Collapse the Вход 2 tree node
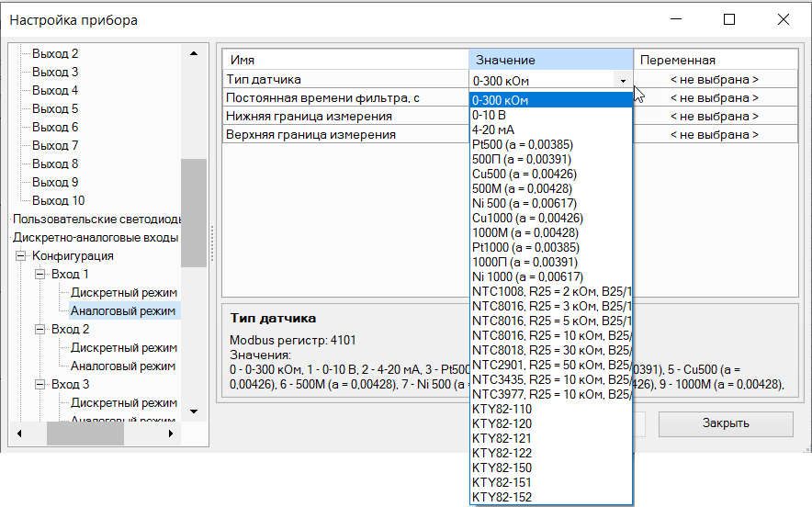Screen dimensions: 812x507 [x=39, y=329]
